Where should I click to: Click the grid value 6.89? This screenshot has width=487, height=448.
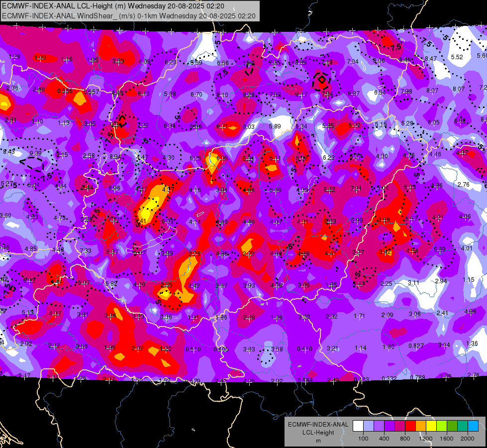439,249
